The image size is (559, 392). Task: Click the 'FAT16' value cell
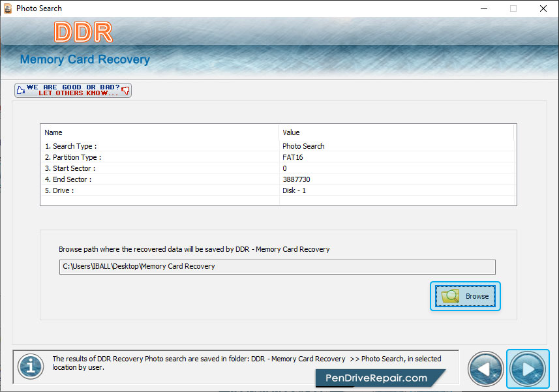pyautogui.click(x=293, y=157)
